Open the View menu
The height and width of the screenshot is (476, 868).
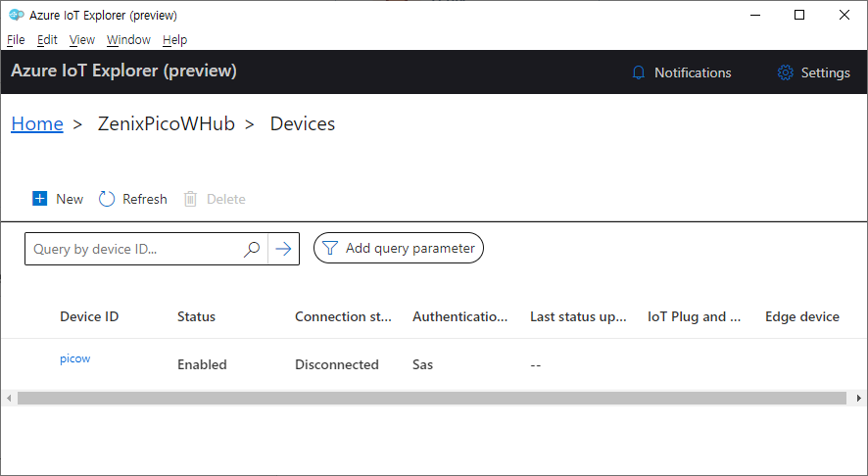click(82, 40)
